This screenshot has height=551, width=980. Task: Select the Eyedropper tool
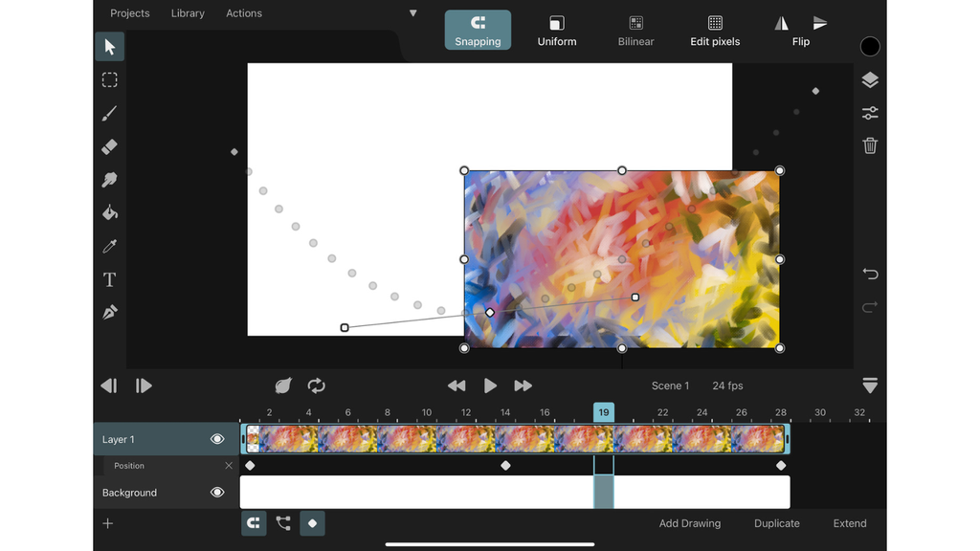pyautogui.click(x=109, y=246)
